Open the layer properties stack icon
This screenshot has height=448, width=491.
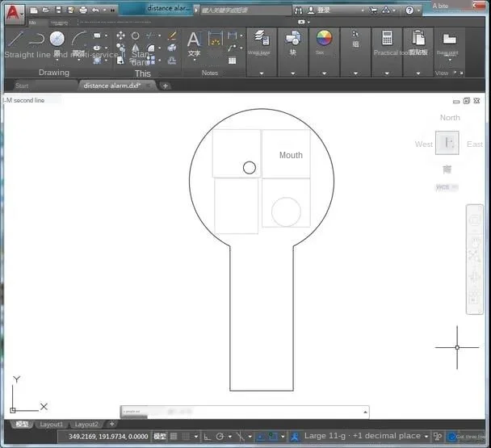click(x=259, y=38)
